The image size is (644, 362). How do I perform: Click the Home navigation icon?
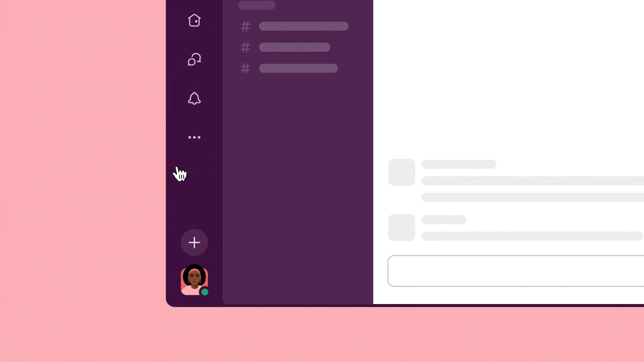(x=195, y=20)
